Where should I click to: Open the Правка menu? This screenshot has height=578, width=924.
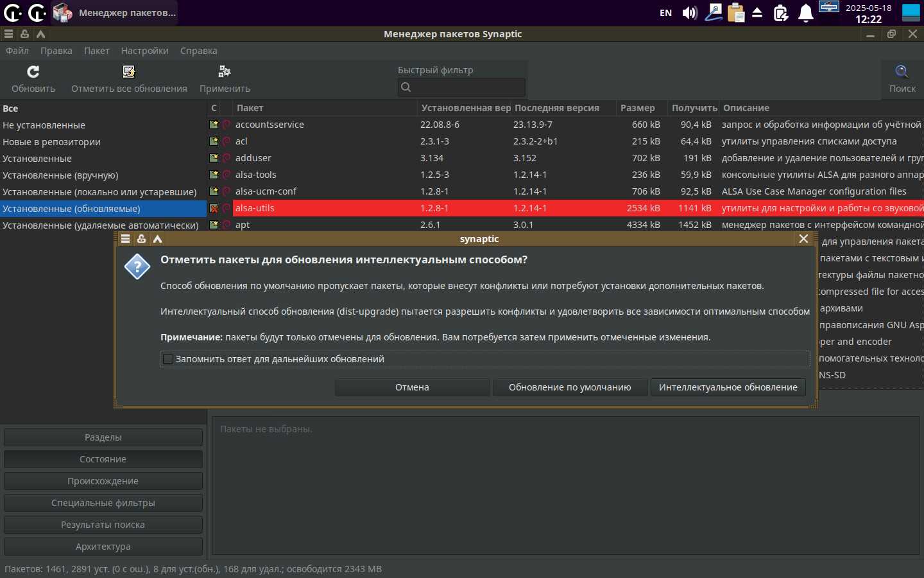click(56, 51)
